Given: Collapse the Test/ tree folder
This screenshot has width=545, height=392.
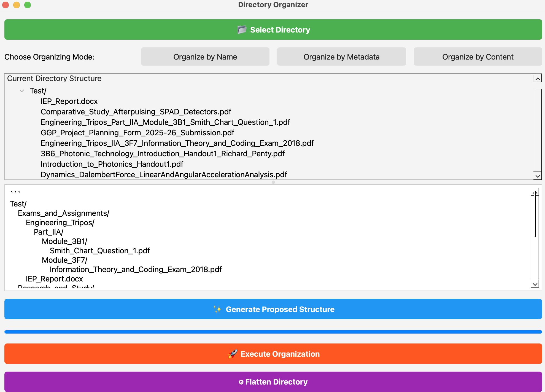Looking at the screenshot, I should (x=22, y=91).
